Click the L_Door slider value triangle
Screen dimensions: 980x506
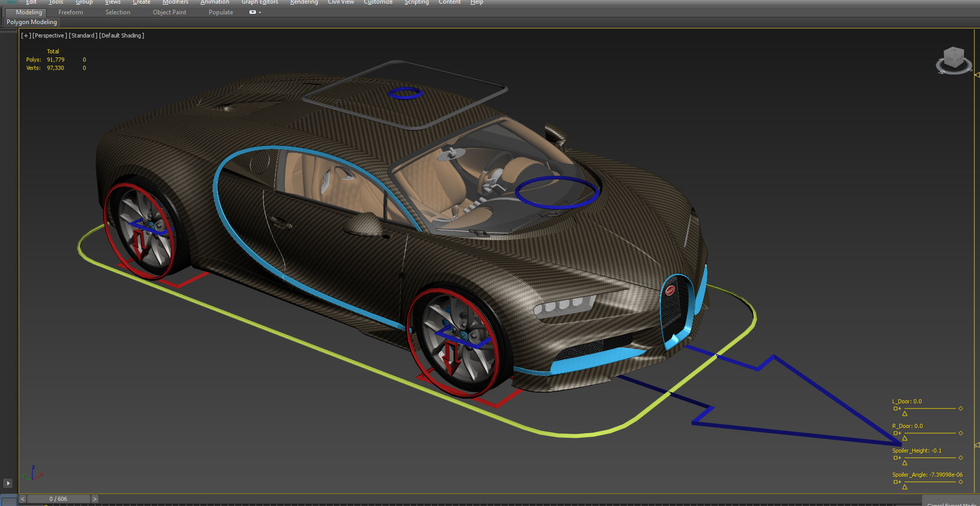click(x=905, y=414)
